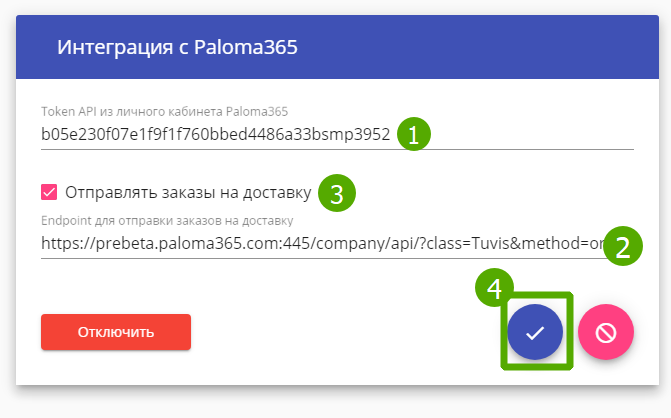671x418 pixels.
Task: Click the 'Endpoint для отправки заказов' caption
Action: tap(167, 221)
